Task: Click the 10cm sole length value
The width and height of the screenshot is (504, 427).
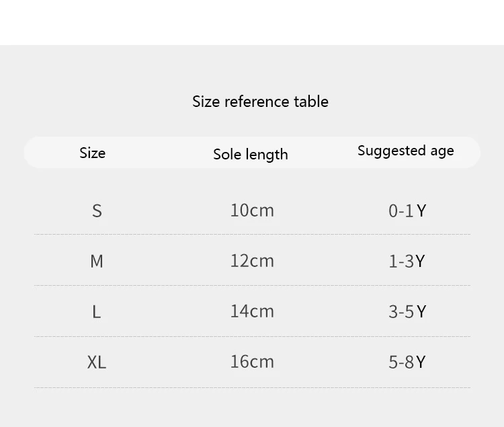Action: coord(252,210)
